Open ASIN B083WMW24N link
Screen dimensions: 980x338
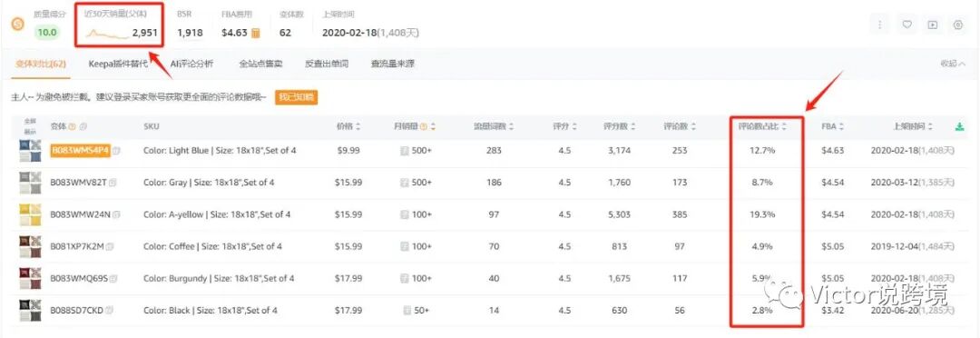click(x=80, y=214)
